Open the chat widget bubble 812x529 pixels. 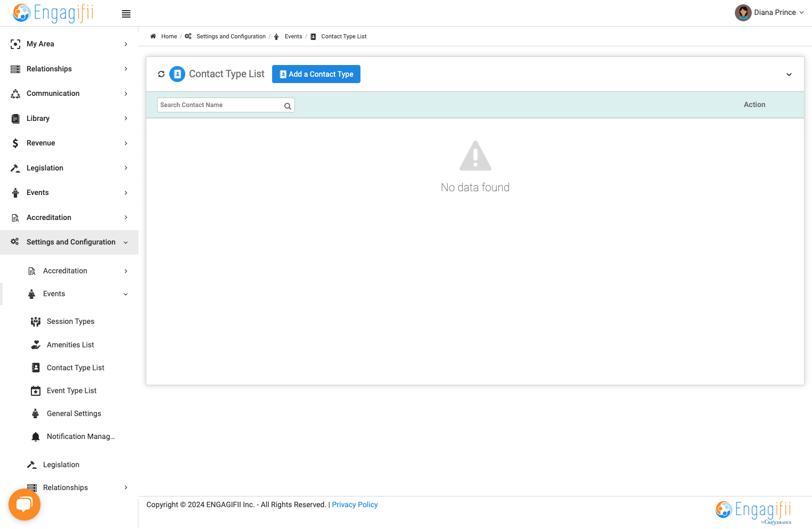[24, 504]
